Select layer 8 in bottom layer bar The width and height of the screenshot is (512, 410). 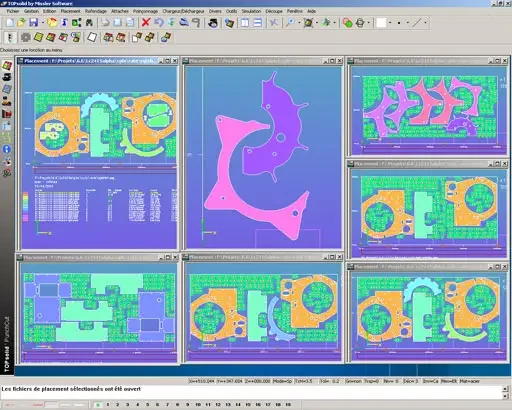click(x=177, y=405)
